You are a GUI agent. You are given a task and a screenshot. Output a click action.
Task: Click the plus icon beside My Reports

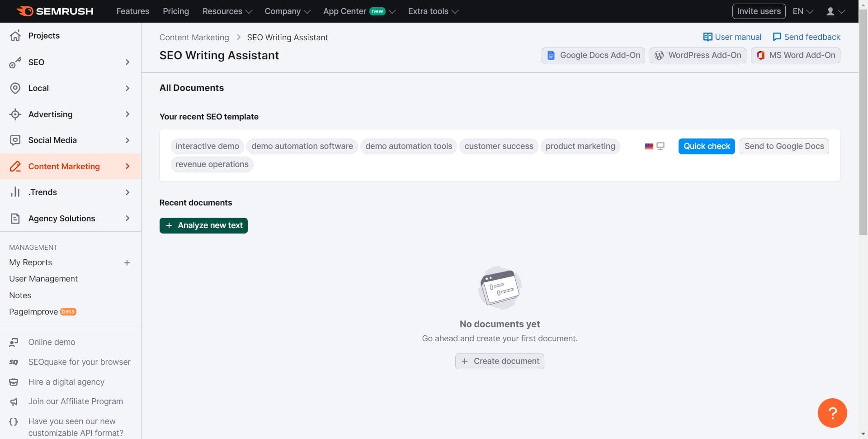tap(127, 263)
